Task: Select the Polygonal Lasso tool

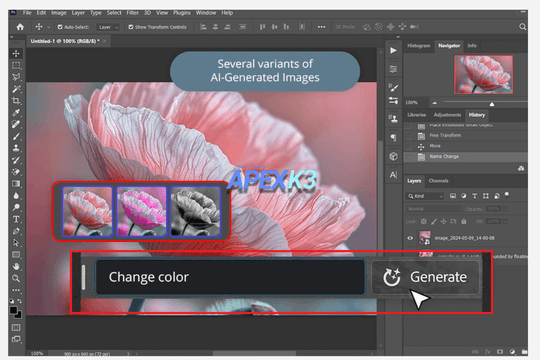Action: tap(16, 77)
